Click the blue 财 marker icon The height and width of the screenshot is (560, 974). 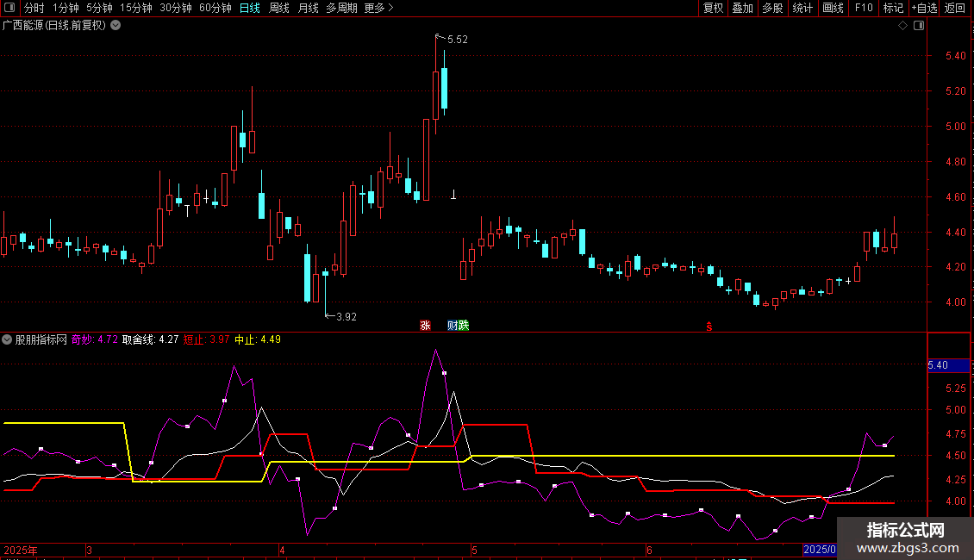[x=453, y=326]
